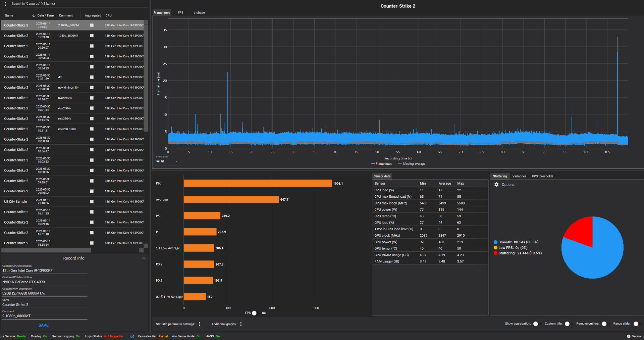Click the SAVE button in Record Info
The height and width of the screenshot is (340, 644).
tap(44, 325)
